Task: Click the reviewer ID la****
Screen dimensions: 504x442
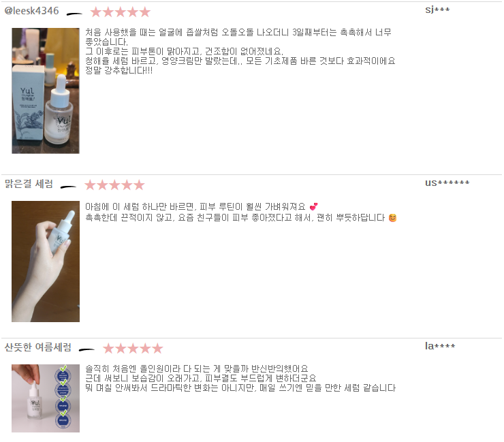Action: pyautogui.click(x=440, y=346)
